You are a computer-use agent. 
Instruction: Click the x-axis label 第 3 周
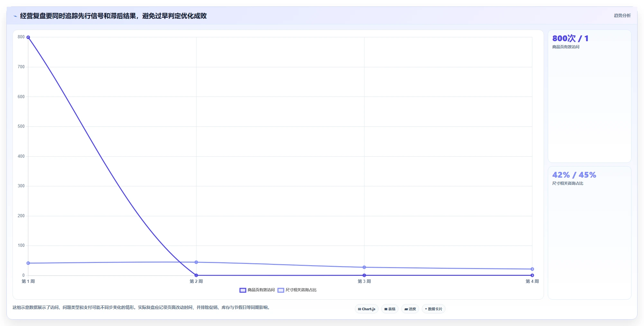[x=364, y=281]
